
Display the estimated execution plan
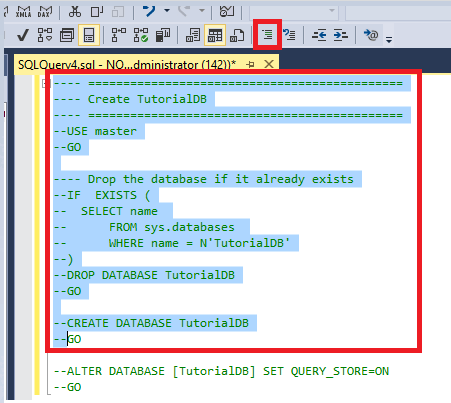(45, 35)
